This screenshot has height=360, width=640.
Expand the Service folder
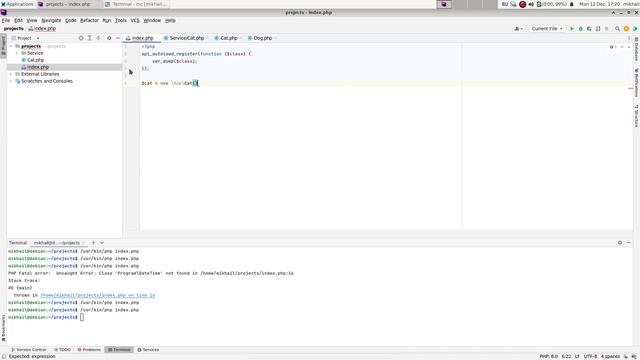point(17,53)
